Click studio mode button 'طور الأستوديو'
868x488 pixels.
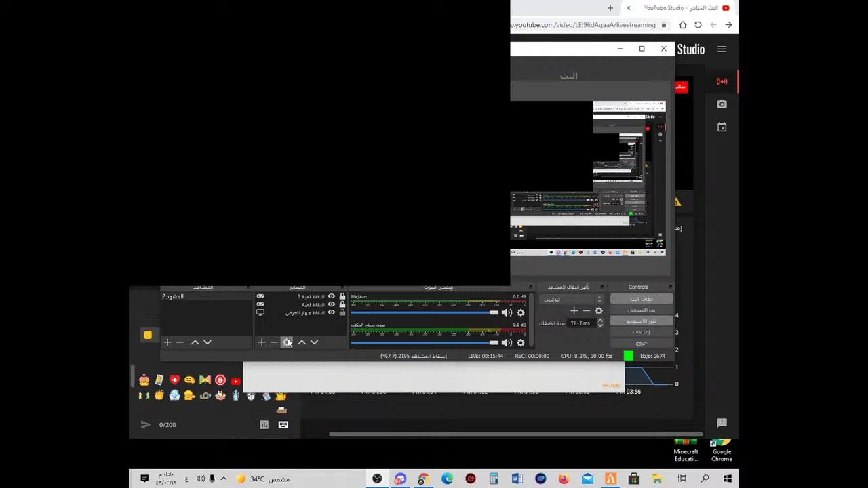coord(642,321)
